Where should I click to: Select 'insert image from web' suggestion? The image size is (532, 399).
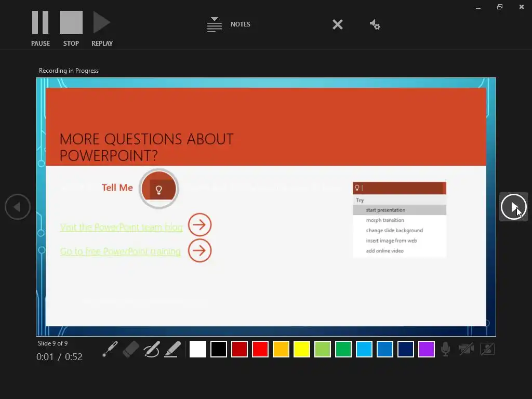pos(400,241)
